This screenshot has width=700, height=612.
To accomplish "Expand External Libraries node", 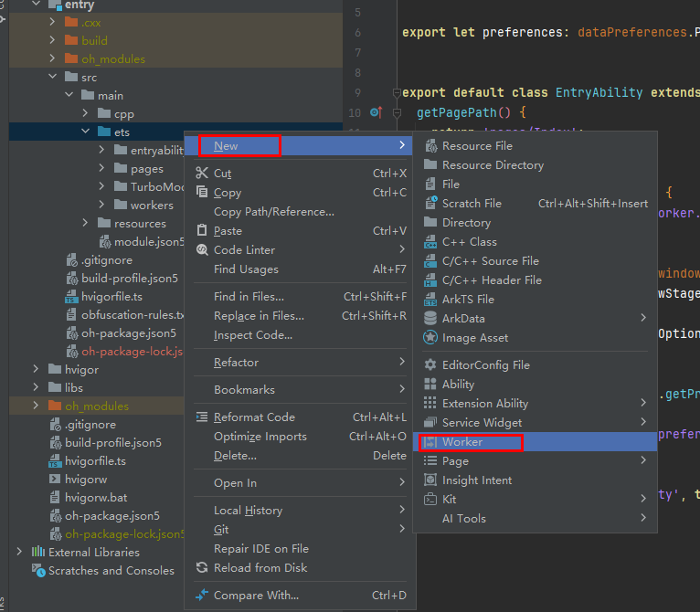I will click(19, 552).
